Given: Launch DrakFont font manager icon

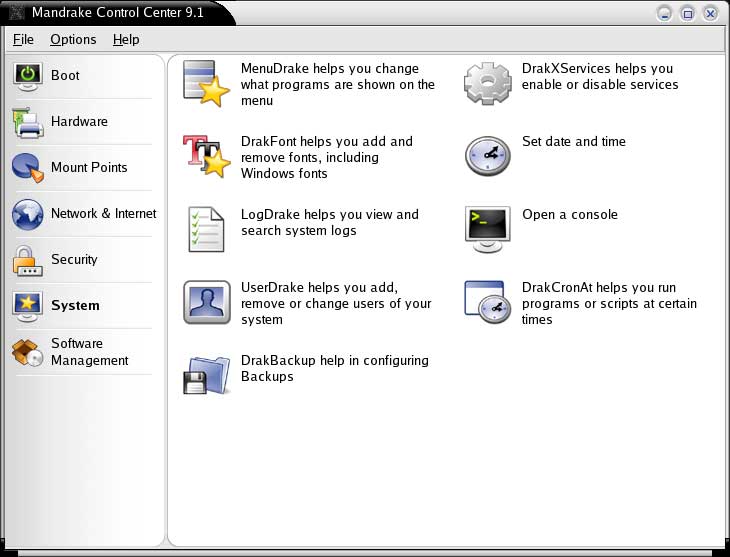Looking at the screenshot, I should [207, 157].
